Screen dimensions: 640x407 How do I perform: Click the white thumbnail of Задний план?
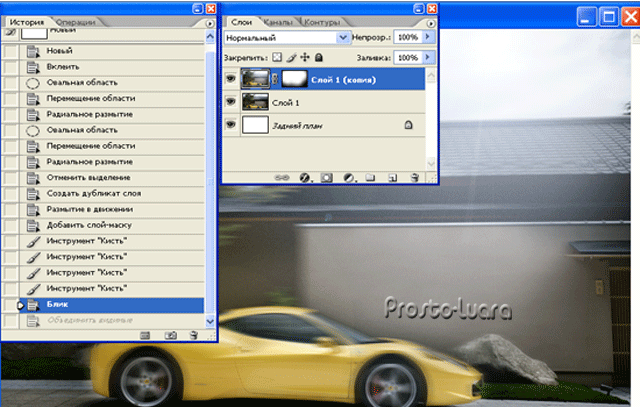pos(255,125)
